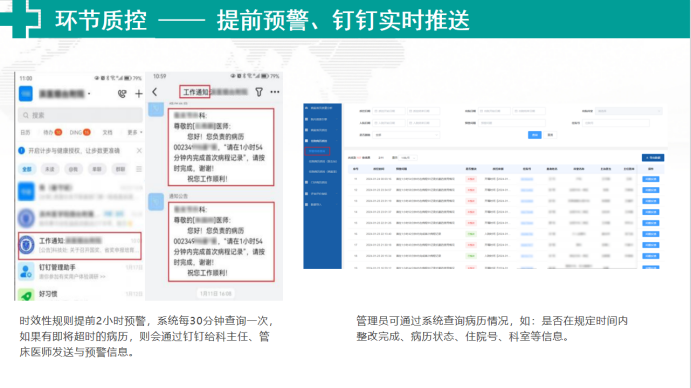Click the 工作通知 chat title

(195, 92)
